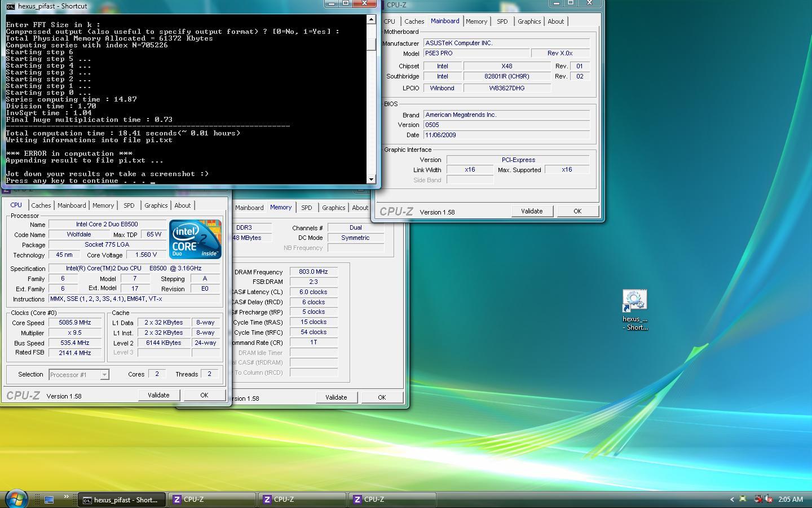Click Validate in Mainboard window
The image size is (812, 508).
click(x=532, y=211)
